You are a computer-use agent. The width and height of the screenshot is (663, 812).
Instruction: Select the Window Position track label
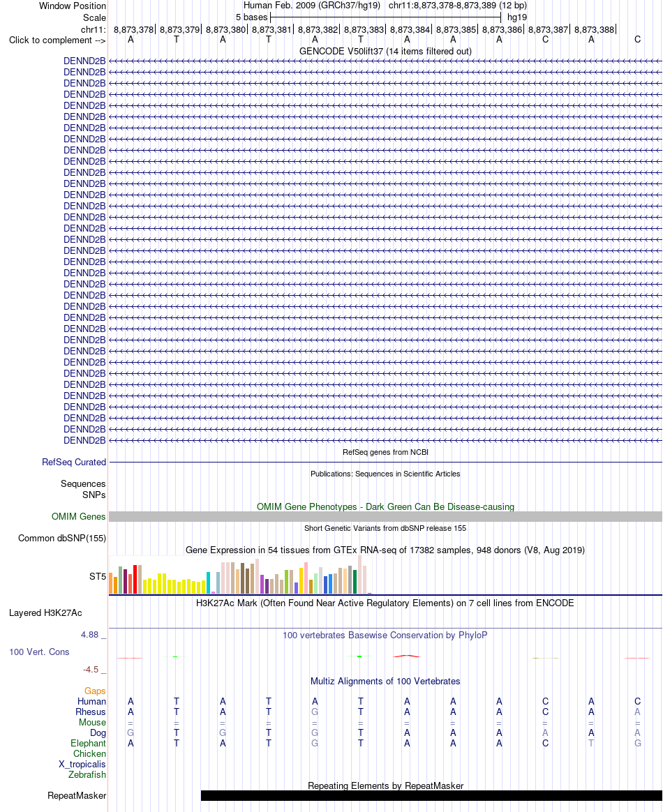tap(73, 6)
